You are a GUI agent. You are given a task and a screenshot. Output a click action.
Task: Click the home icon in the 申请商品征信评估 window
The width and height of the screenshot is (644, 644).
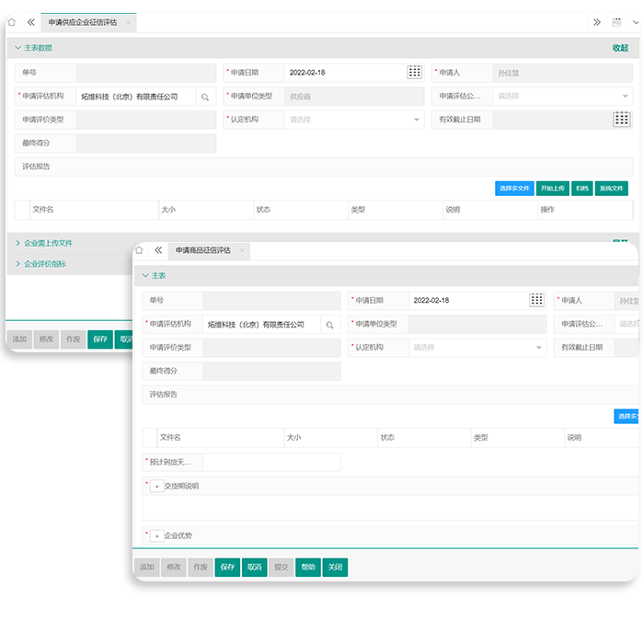pyautogui.click(x=139, y=250)
